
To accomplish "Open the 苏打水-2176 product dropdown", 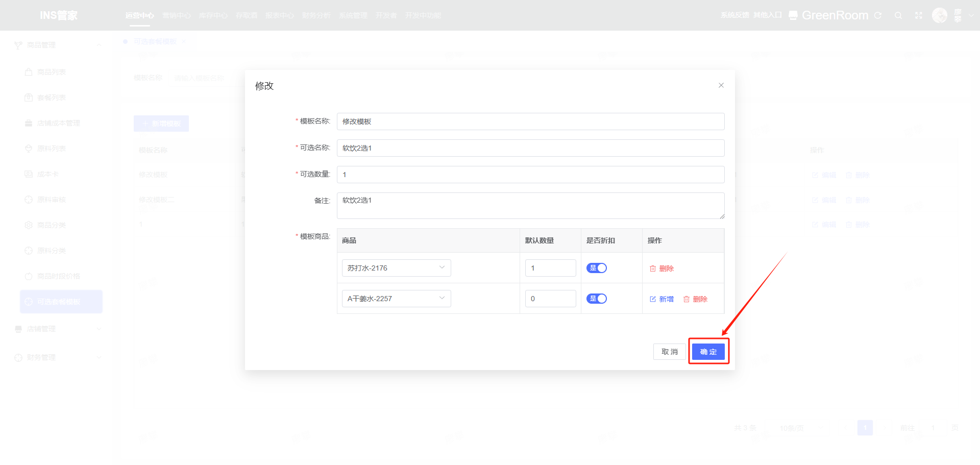I will point(397,268).
